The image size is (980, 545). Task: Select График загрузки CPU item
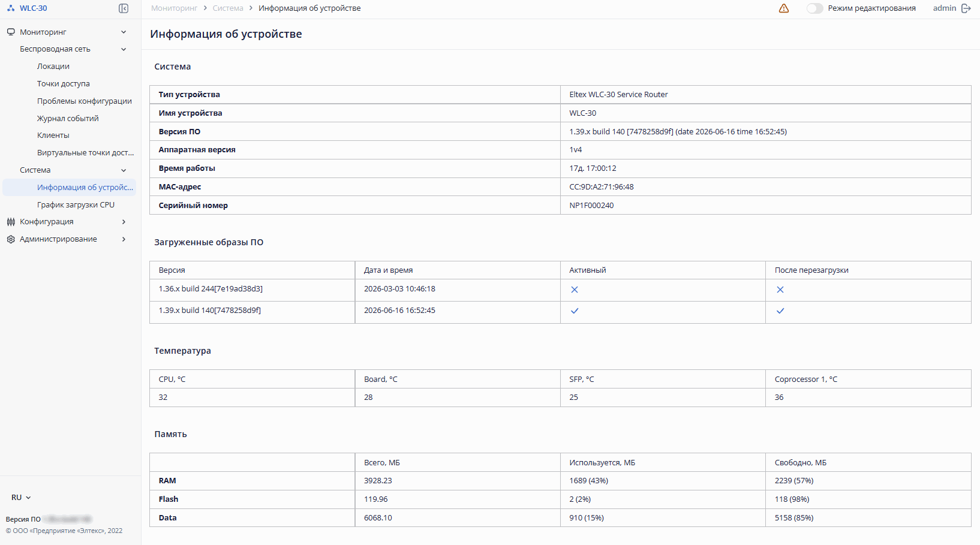point(76,205)
